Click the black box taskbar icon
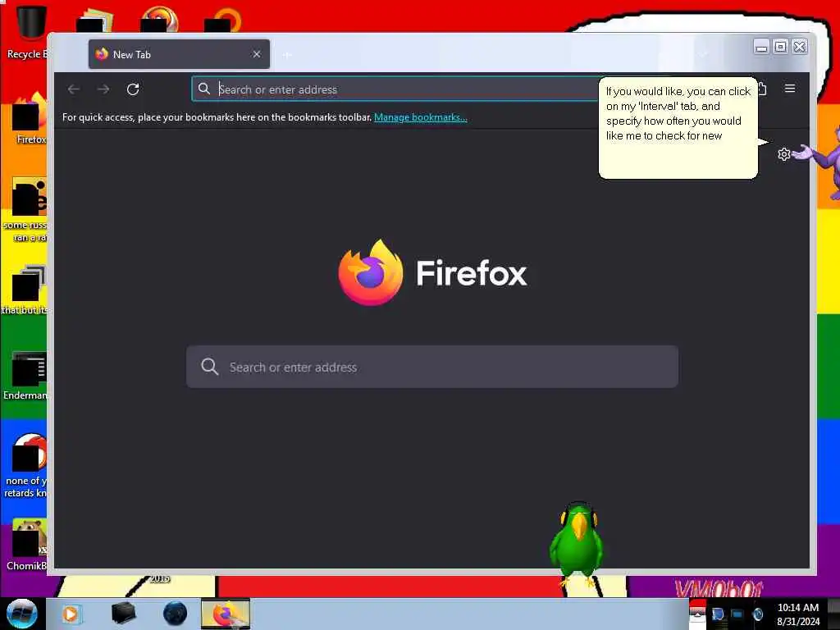This screenshot has height=630, width=840. coord(123,614)
